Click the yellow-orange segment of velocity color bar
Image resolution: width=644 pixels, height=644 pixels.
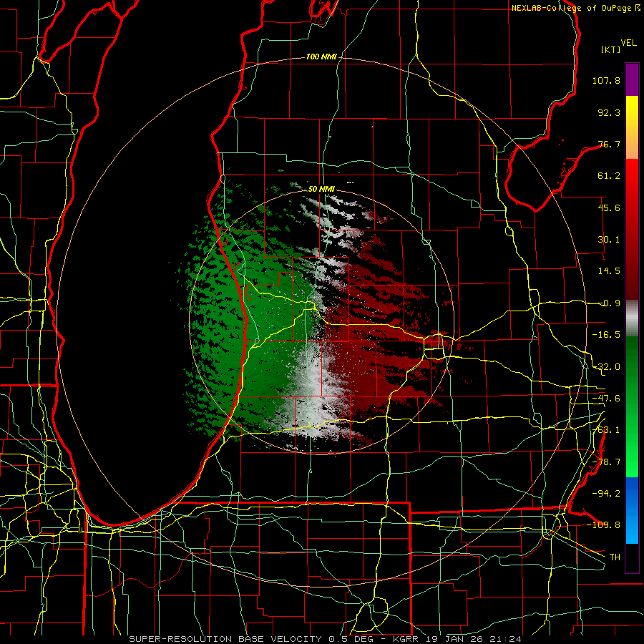click(x=632, y=127)
